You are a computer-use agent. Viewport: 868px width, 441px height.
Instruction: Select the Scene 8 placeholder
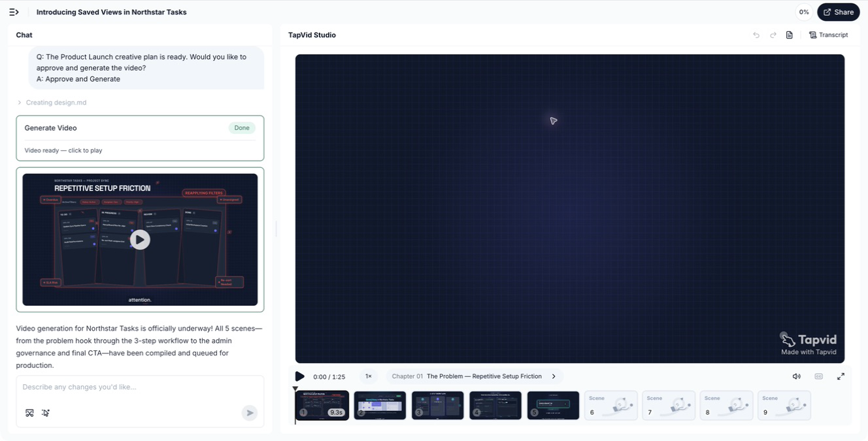(x=726, y=405)
